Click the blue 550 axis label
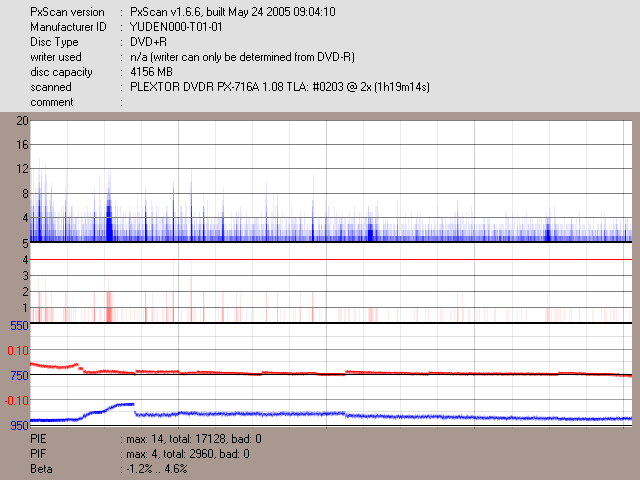 click(19, 326)
